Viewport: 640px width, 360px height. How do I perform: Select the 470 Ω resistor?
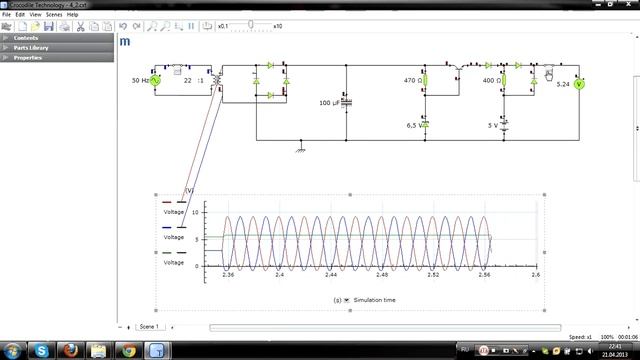(425, 80)
